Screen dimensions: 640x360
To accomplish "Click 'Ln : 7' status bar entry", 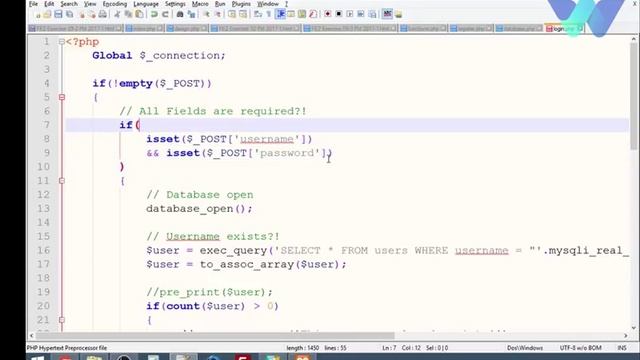I will [389, 348].
